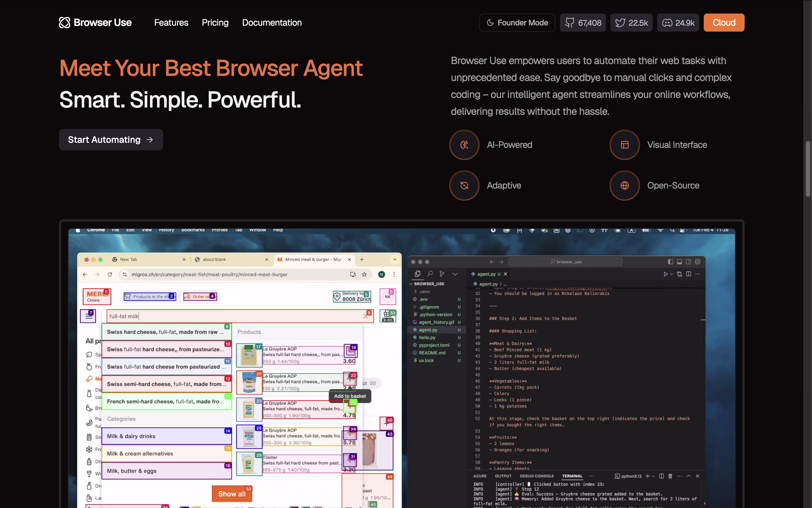Click the Chrome profile N avatar
The height and width of the screenshot is (508, 812).
pyautogui.click(x=381, y=275)
